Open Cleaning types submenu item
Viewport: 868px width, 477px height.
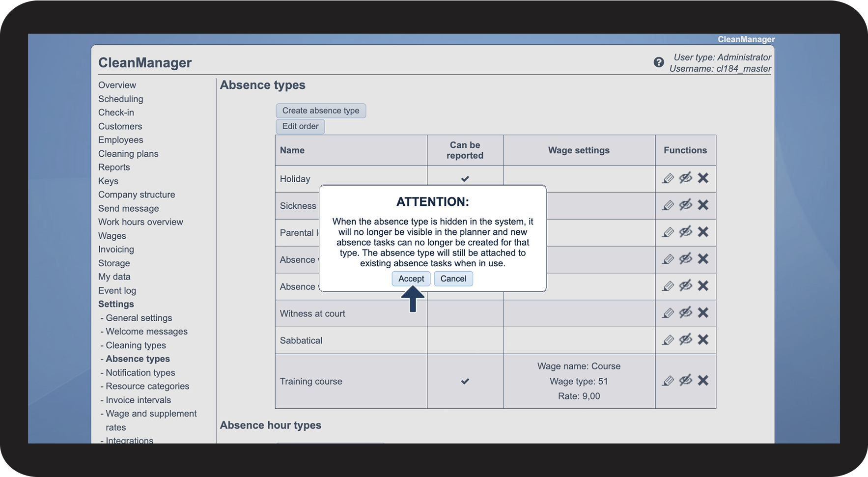click(136, 345)
